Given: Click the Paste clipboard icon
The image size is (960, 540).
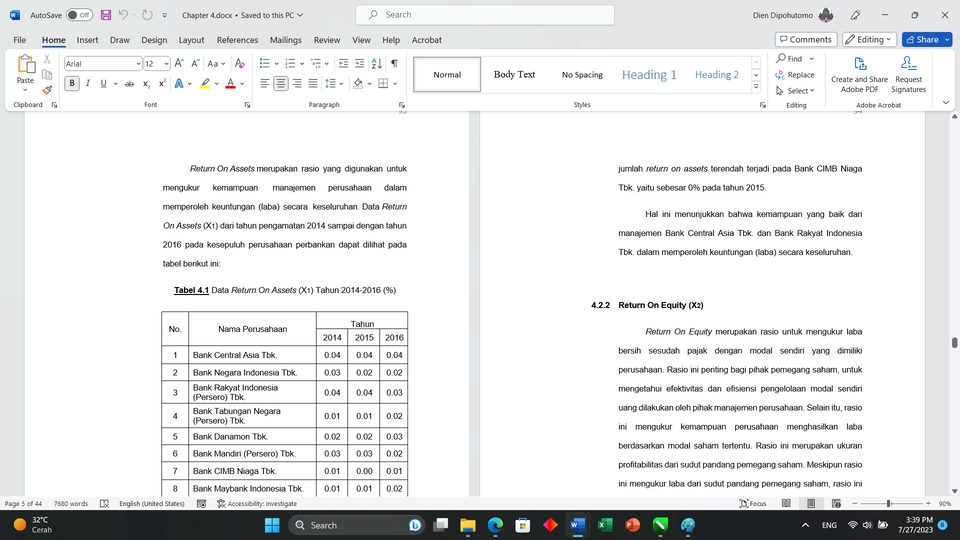Looking at the screenshot, I should click(x=26, y=64).
